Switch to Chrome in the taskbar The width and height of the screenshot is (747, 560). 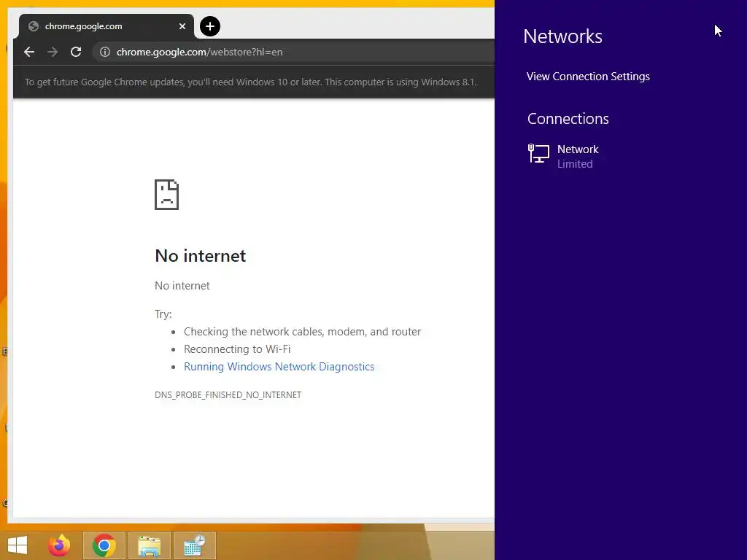104,545
